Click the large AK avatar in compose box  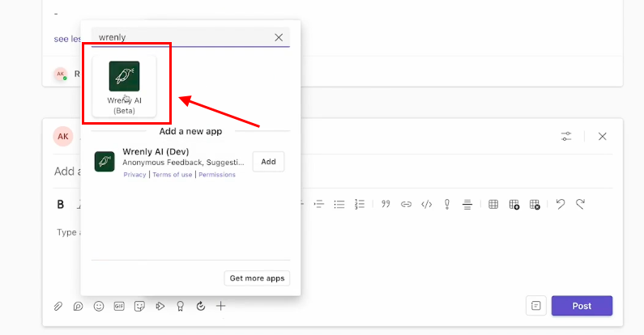coord(63,137)
